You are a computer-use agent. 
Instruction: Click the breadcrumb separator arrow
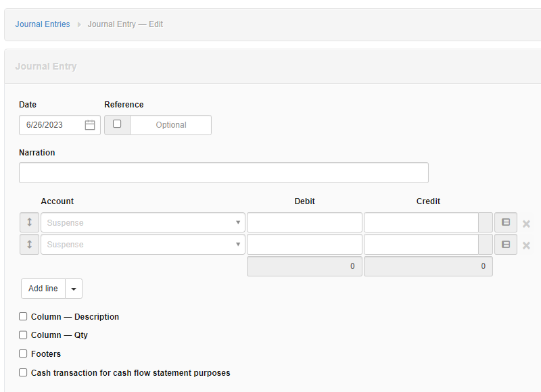(x=78, y=24)
